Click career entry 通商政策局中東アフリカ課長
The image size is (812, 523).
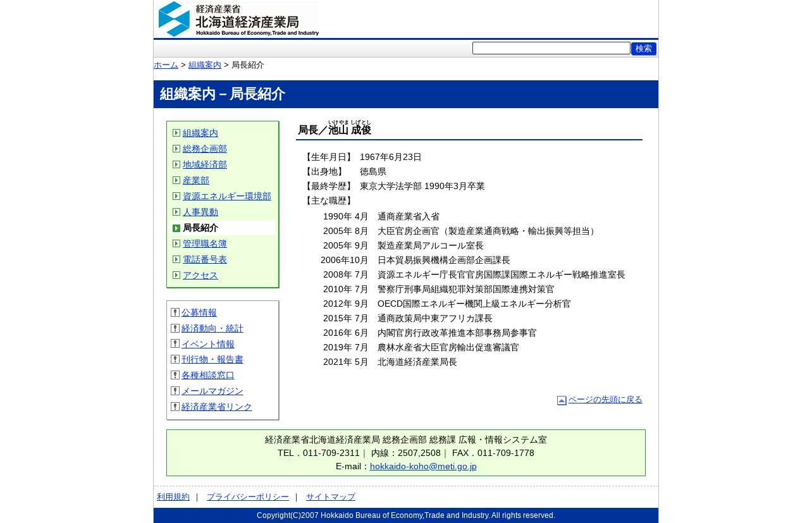435,318
